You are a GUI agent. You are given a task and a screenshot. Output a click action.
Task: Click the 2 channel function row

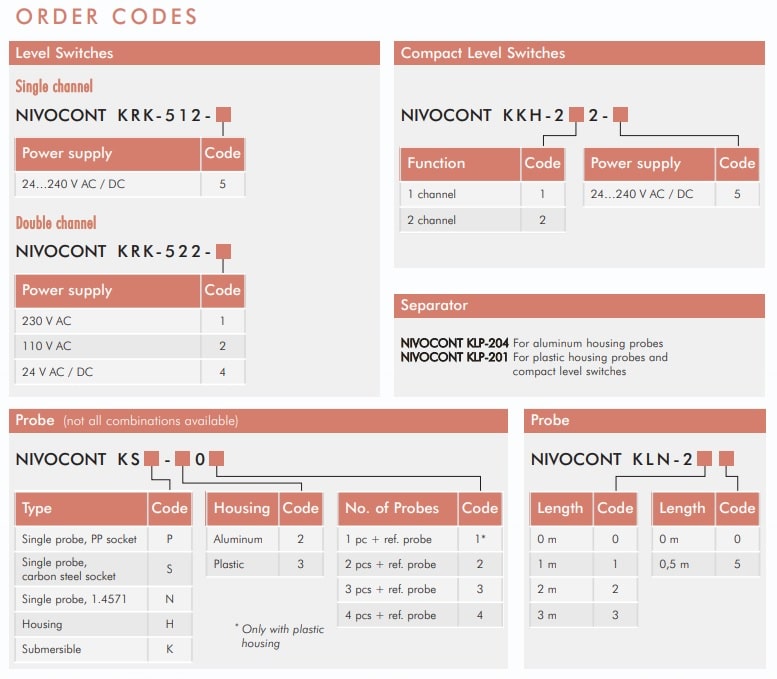(482, 220)
